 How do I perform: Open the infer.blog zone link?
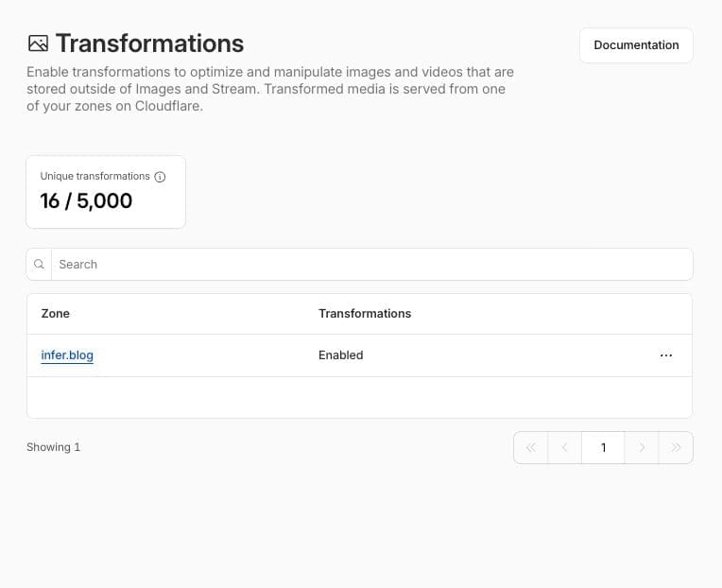[x=67, y=355]
